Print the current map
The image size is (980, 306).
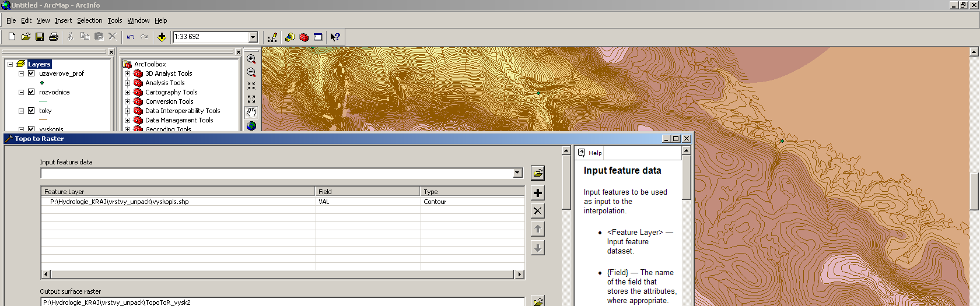(54, 37)
